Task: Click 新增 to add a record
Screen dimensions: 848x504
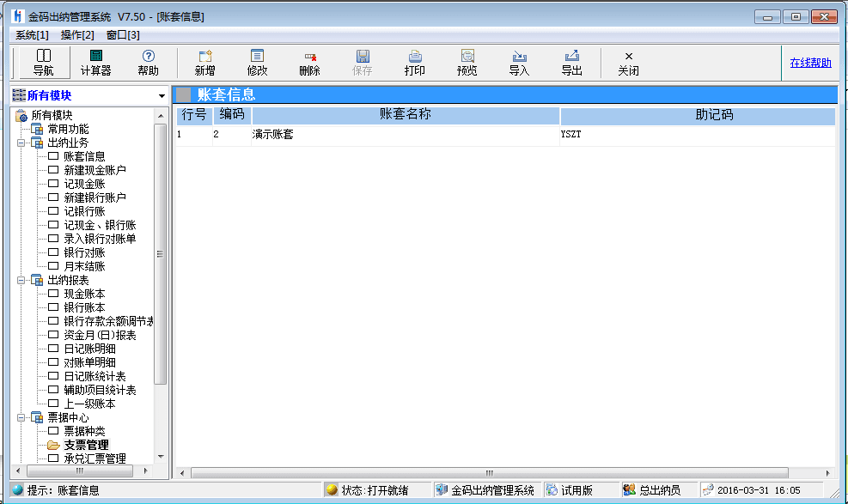Action: coord(205,62)
